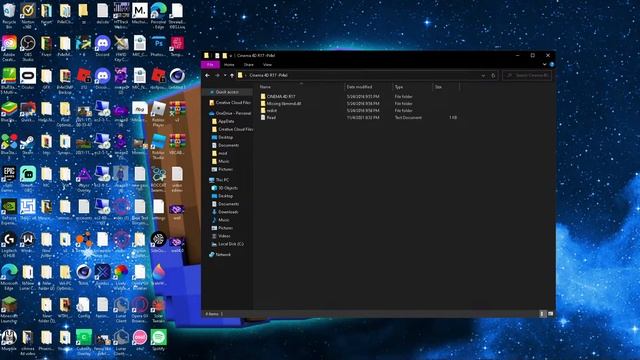Open the File tab in Explorer
Viewport: 640px width, 360px height.
click(x=210, y=64)
